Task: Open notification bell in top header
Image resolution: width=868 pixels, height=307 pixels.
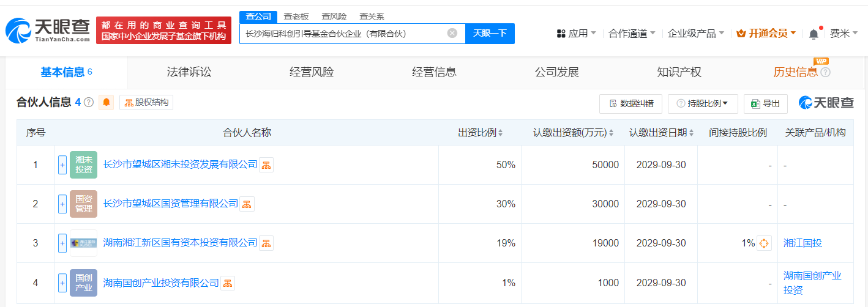Action: pyautogui.click(x=814, y=34)
